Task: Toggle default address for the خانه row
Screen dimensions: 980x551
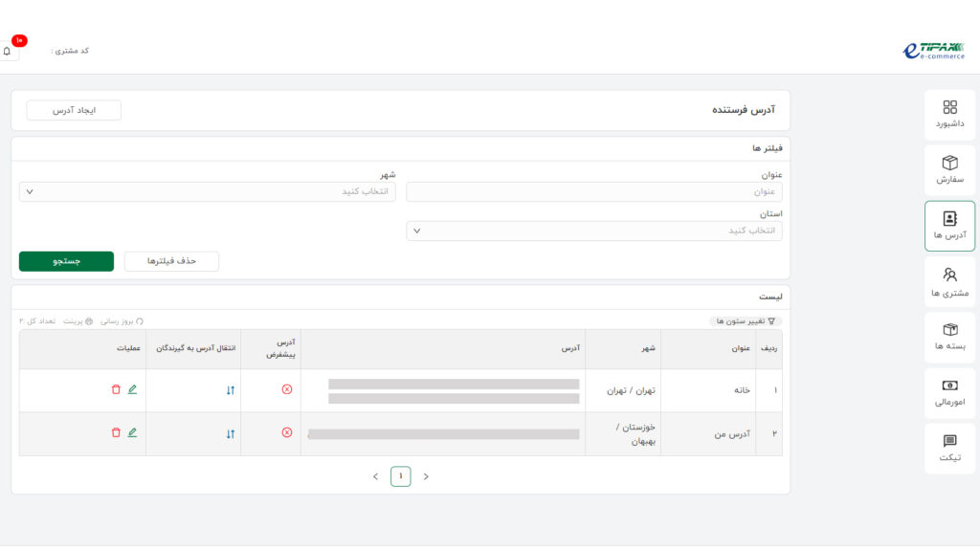Action: coord(286,389)
